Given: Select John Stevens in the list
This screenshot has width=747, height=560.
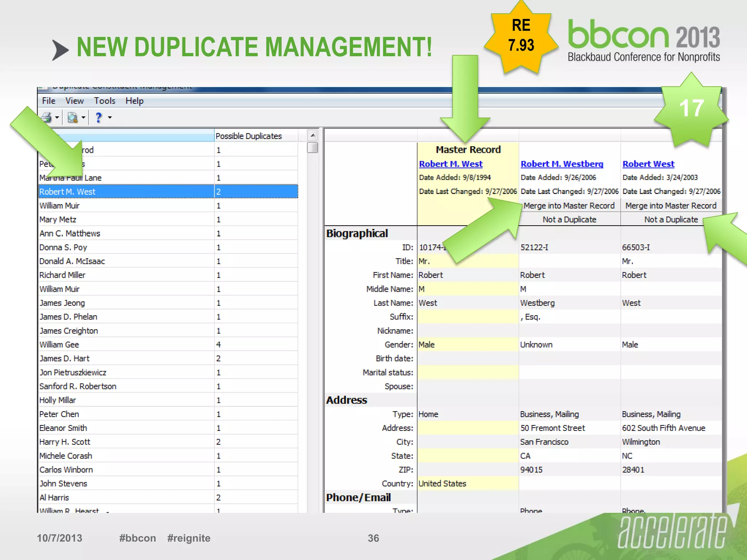Looking at the screenshot, I should pos(169,483).
